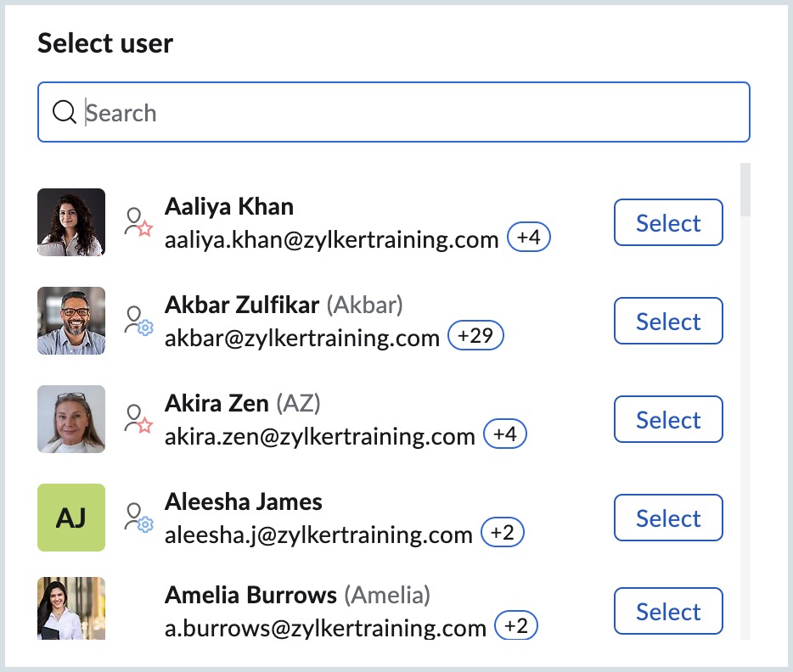The height and width of the screenshot is (672, 793).
Task: Expand the +29 badge for Akbar
Action: (x=475, y=337)
